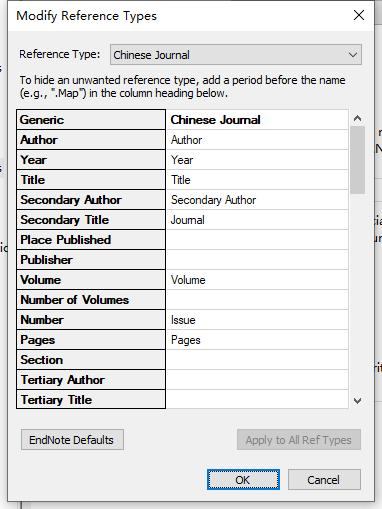
Task: Click the empty Number of Volumes value cell
Action: [257, 300]
